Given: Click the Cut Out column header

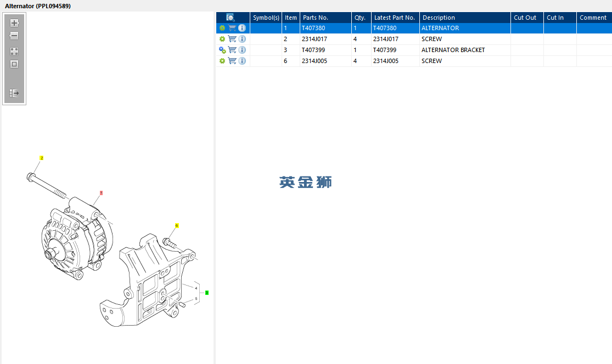Looking at the screenshot, I should [527, 18].
